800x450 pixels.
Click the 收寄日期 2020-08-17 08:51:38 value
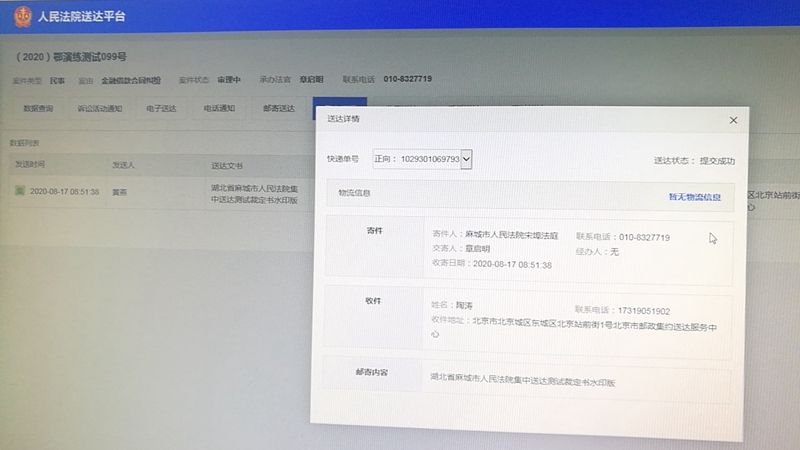click(x=512, y=264)
